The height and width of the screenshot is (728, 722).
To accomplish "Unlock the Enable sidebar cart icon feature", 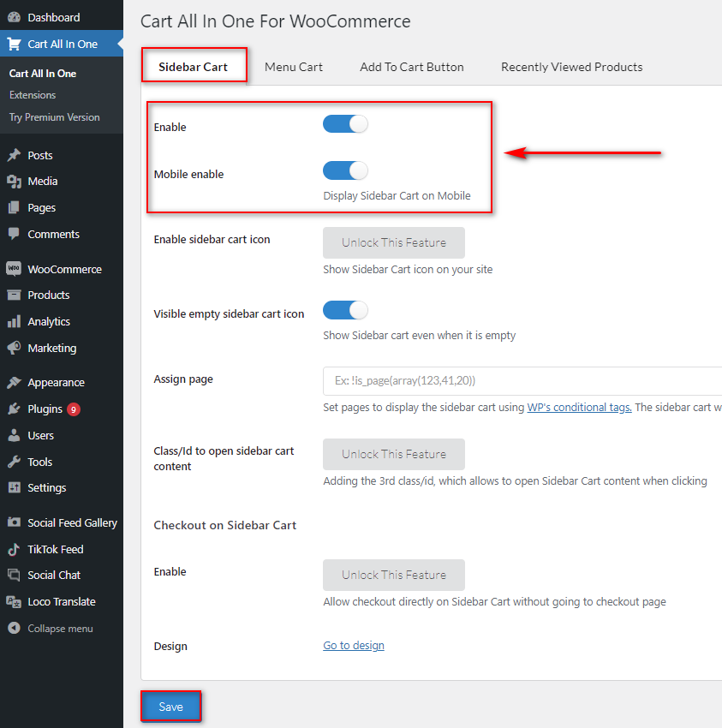I will tap(394, 243).
